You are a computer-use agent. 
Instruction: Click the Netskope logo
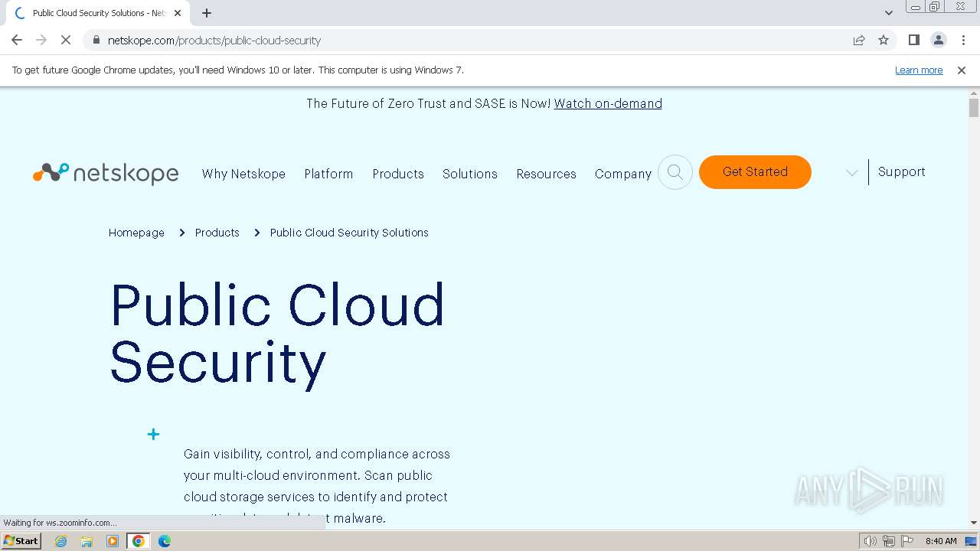coord(106,174)
